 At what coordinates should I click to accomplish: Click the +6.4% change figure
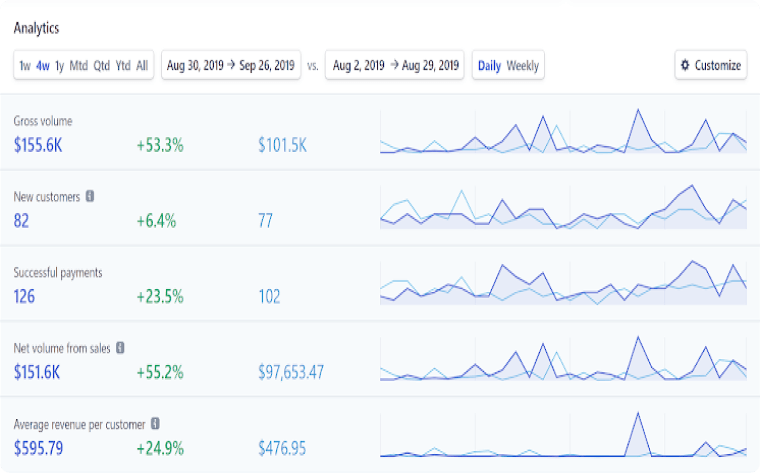[156, 221]
